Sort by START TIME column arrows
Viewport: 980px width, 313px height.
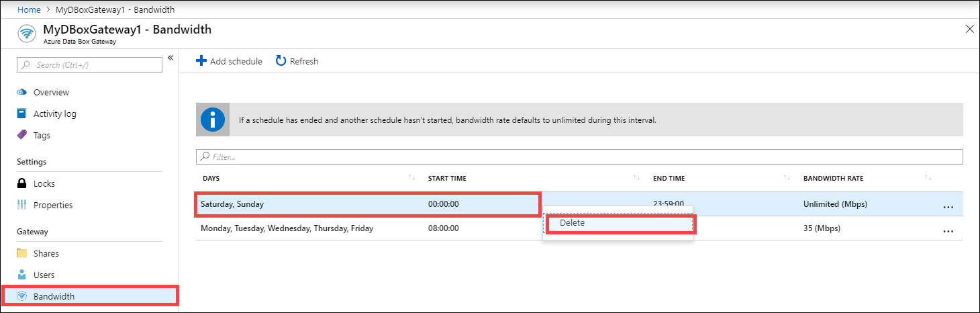click(x=636, y=178)
